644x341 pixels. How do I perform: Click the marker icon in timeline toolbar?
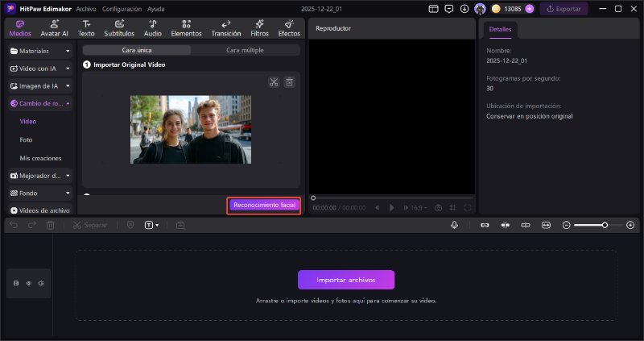[x=130, y=225]
